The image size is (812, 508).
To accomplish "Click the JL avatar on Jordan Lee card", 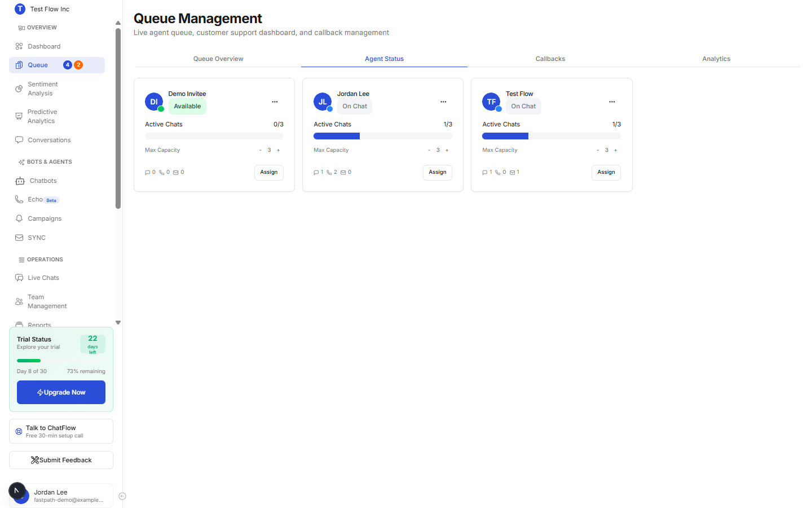I will pyautogui.click(x=323, y=102).
